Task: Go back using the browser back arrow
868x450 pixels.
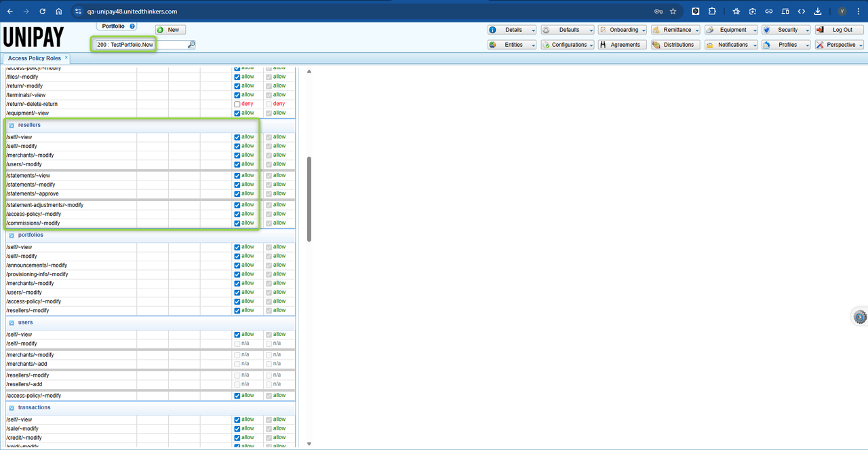Action: coord(10,11)
